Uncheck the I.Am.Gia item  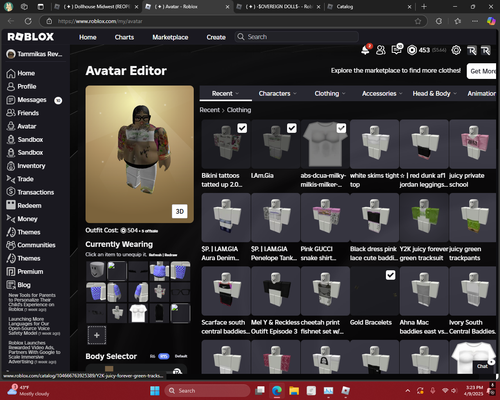coord(292,128)
